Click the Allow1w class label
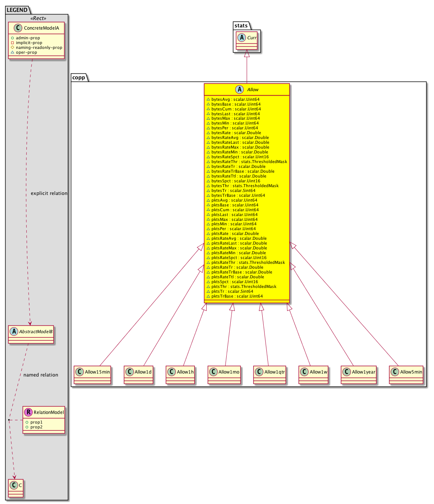Image resolution: width=434 pixels, height=504 pixels. pos(318,372)
